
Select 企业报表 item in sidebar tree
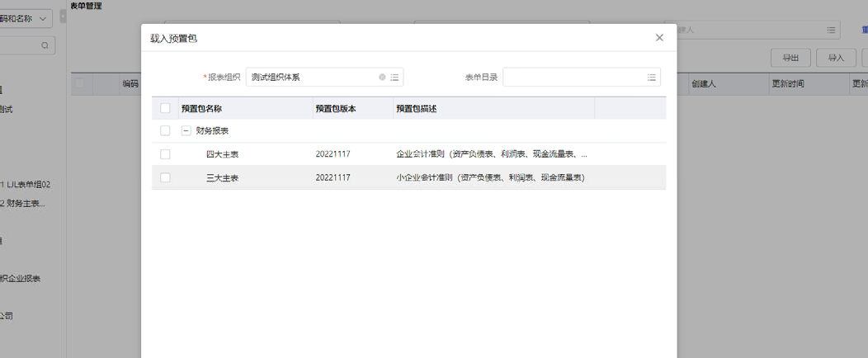point(20,278)
